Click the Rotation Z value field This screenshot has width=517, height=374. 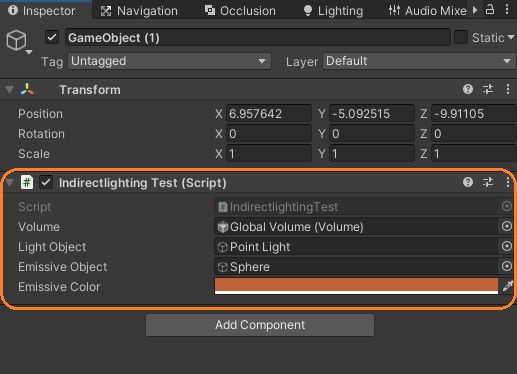[x=474, y=134]
